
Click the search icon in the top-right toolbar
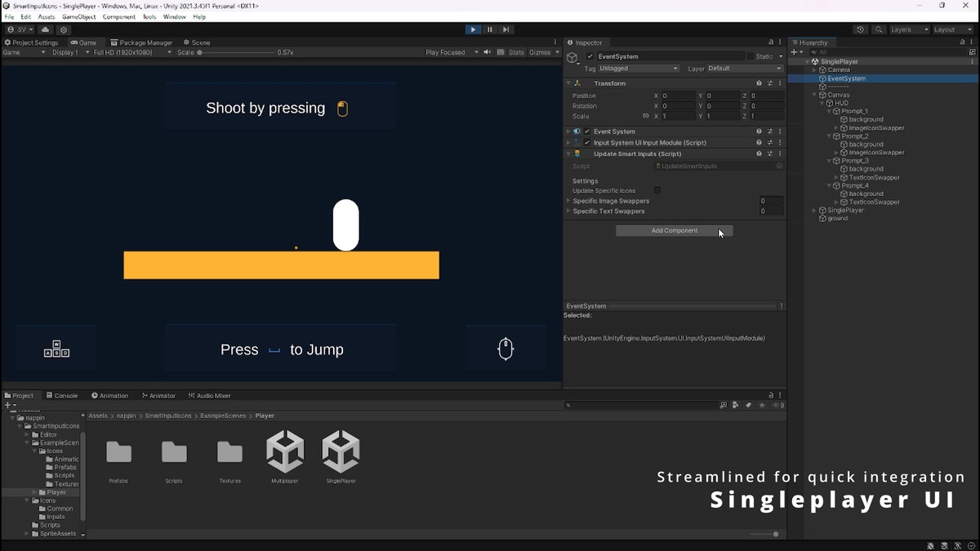pyautogui.click(x=879, y=29)
